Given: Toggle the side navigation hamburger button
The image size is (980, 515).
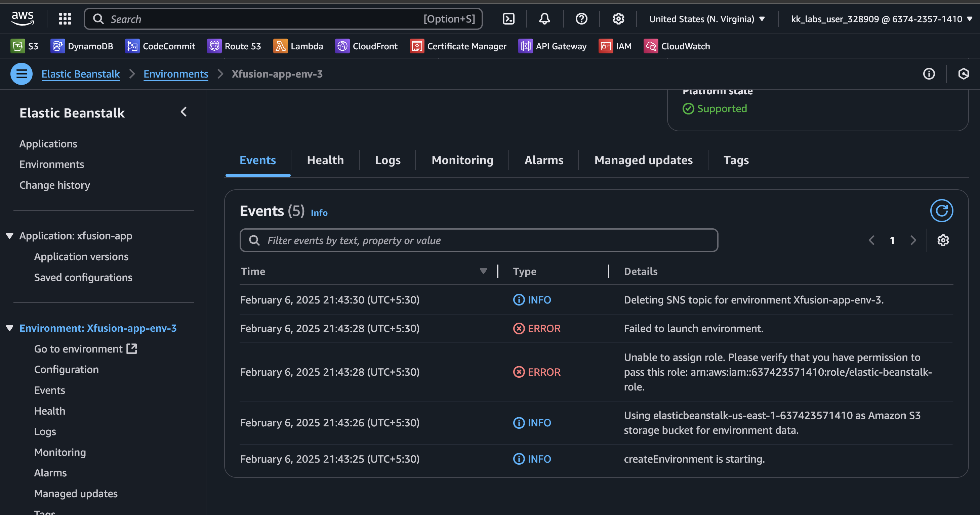Looking at the screenshot, I should [x=21, y=74].
